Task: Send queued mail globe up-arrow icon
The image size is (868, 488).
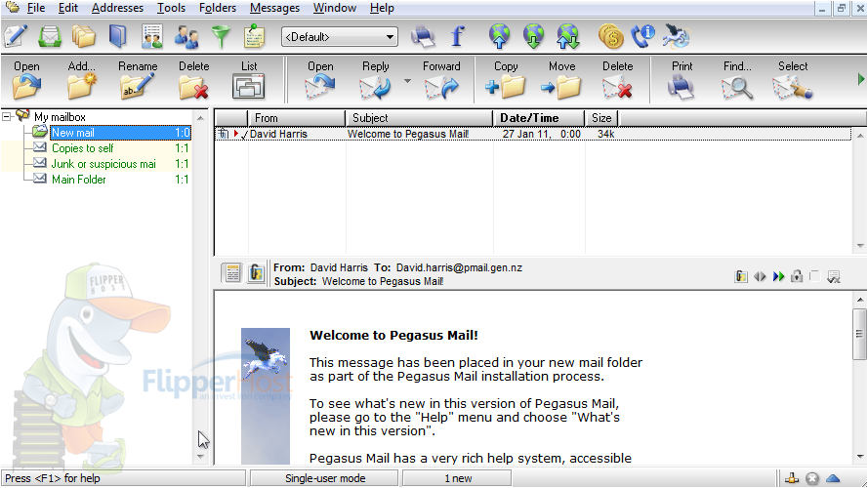Action: (x=499, y=36)
